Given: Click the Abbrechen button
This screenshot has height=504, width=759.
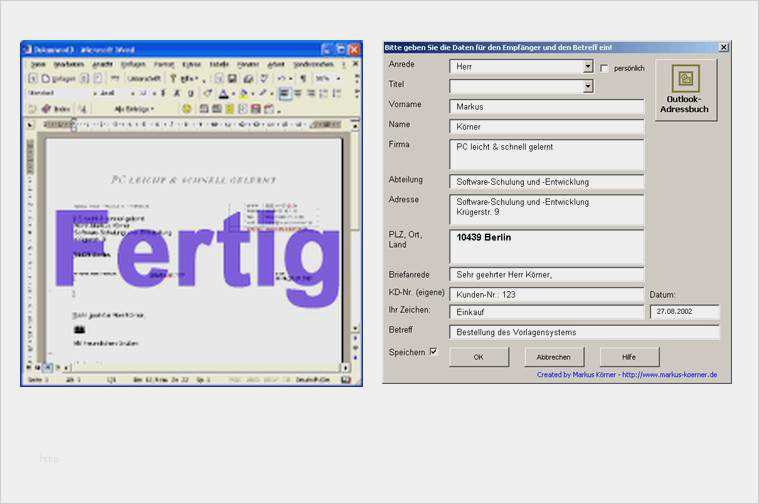Looking at the screenshot, I should coord(554,357).
